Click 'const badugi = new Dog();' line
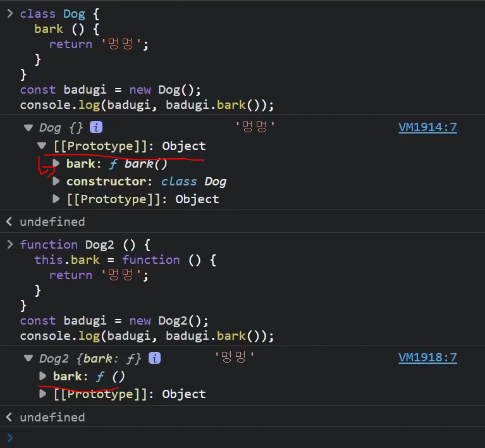The width and height of the screenshot is (485, 448). (111, 90)
